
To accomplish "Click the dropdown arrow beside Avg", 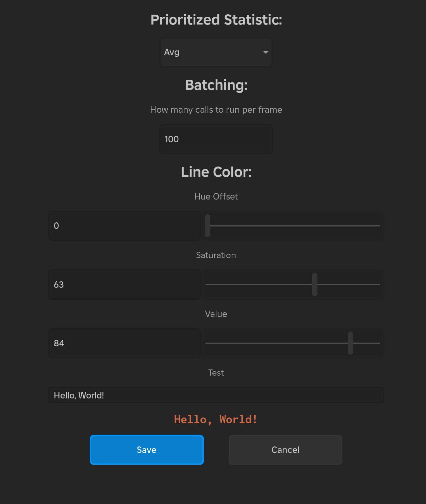I will click(x=265, y=52).
